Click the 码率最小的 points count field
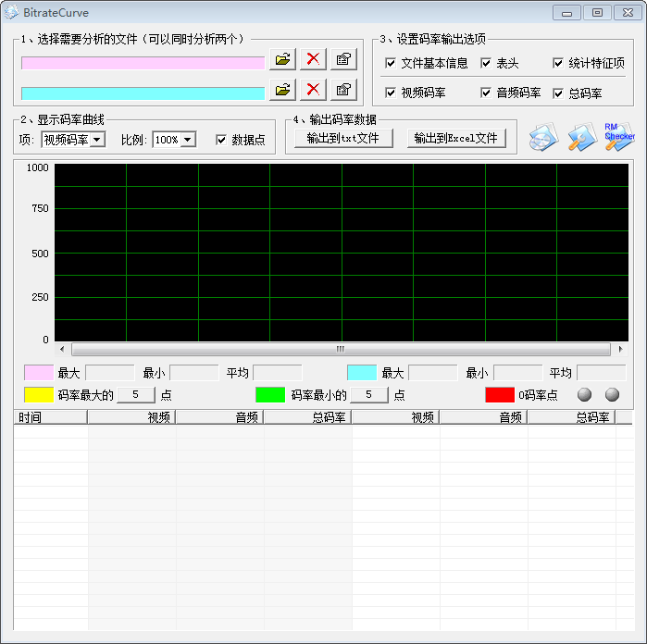 (369, 395)
